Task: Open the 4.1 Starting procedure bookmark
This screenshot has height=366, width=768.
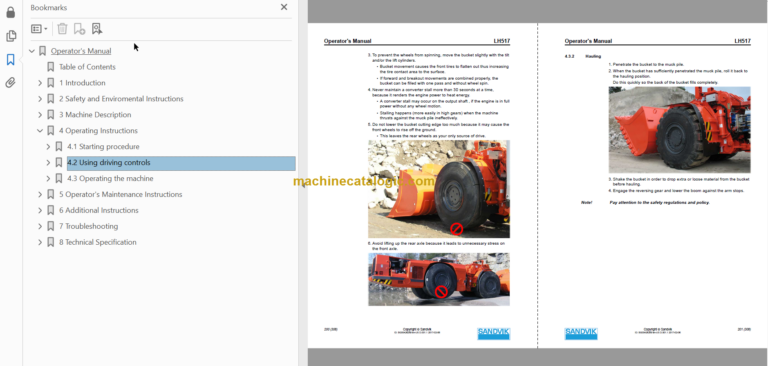Action: coord(103,146)
